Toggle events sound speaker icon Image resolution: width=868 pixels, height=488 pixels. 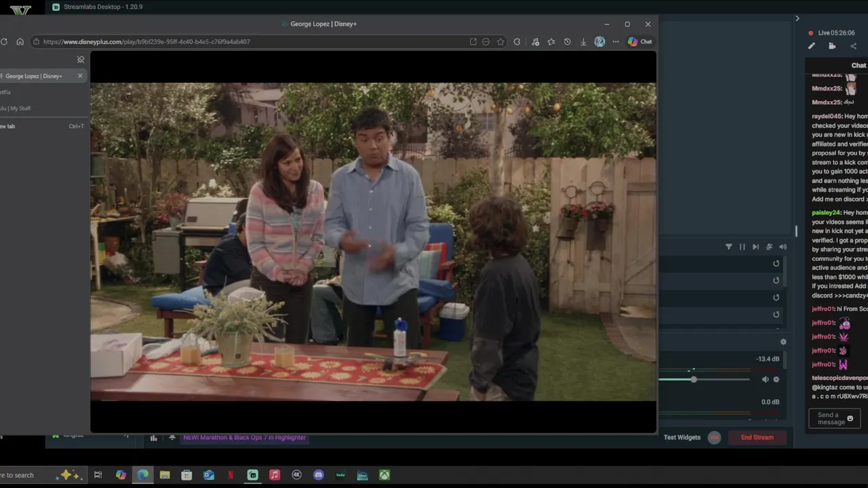tap(783, 247)
